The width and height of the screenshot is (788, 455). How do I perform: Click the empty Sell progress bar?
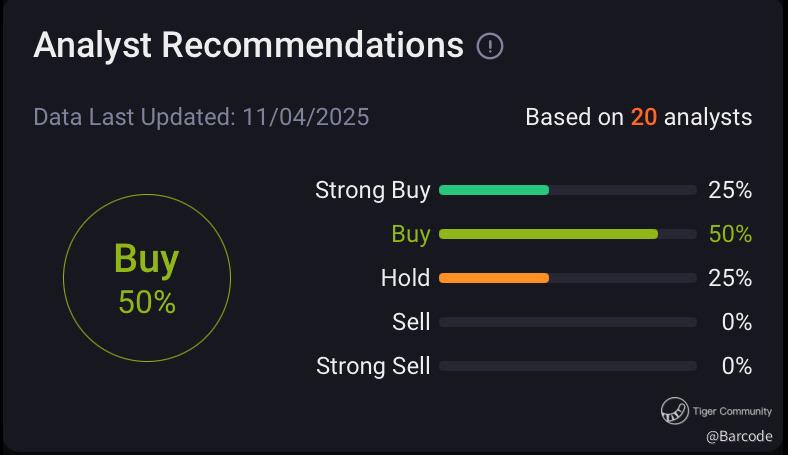567,322
